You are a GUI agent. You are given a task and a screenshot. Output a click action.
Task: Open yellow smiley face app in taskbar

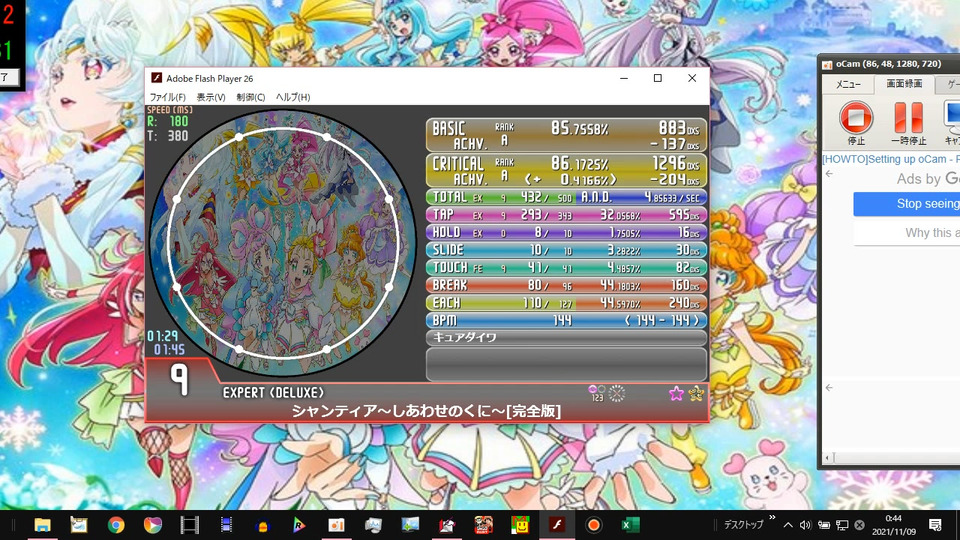520,525
